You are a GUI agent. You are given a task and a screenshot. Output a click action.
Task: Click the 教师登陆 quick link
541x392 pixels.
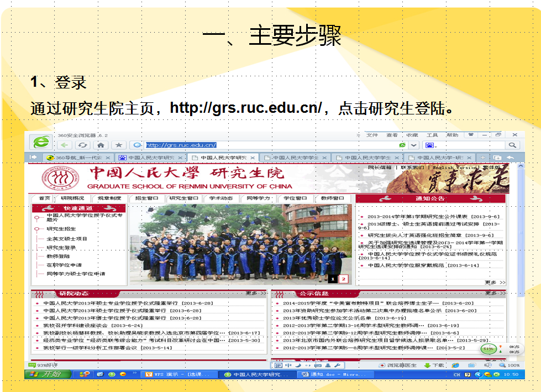click(x=59, y=257)
